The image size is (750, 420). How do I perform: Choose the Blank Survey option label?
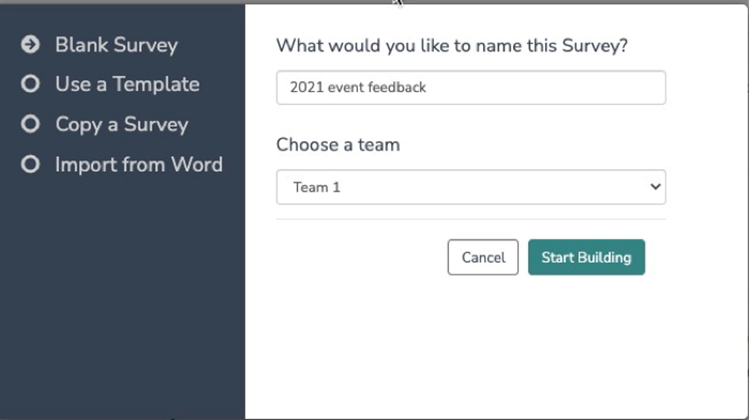[x=116, y=44]
